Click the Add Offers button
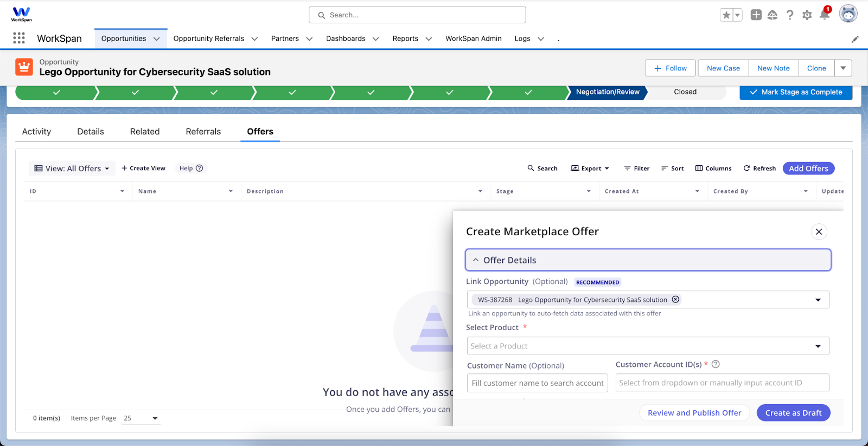This screenshot has width=868, height=446. pyautogui.click(x=808, y=169)
